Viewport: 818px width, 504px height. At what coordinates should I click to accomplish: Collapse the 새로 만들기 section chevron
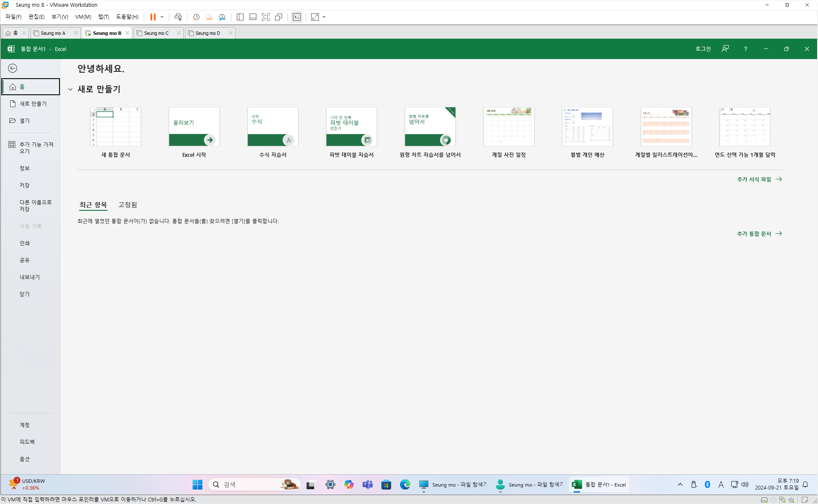pos(71,89)
